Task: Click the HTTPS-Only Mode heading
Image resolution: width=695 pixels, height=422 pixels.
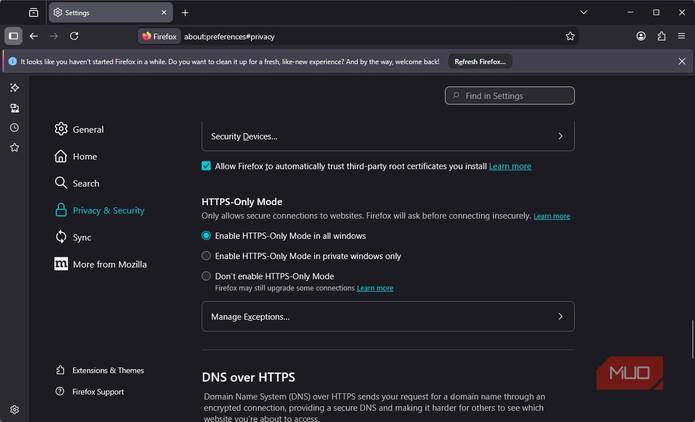Action: 242,202
